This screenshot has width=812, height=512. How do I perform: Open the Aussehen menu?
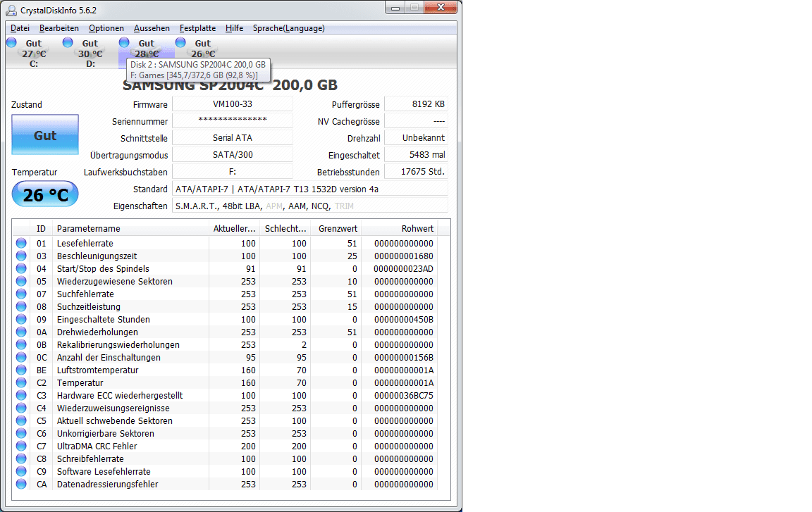pos(152,28)
